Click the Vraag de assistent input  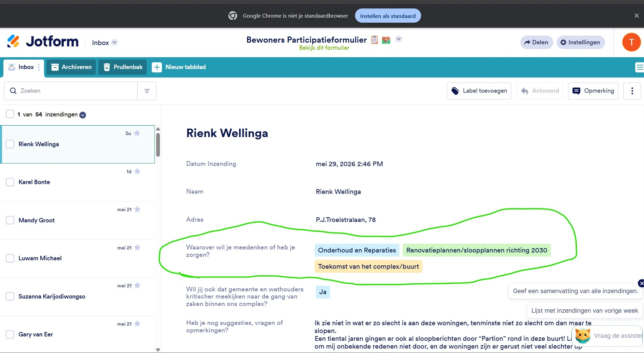click(x=618, y=336)
